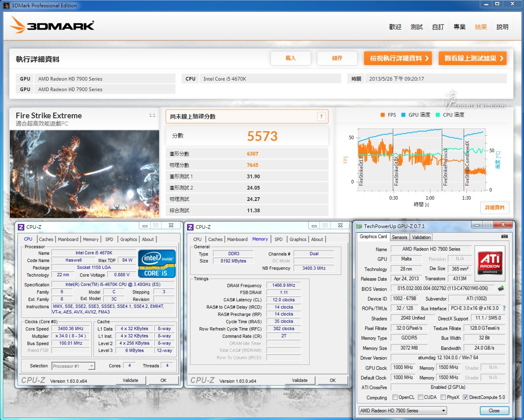The height and width of the screenshot is (420, 524).
Task: Click the help question mark by score header
Action: point(321,117)
